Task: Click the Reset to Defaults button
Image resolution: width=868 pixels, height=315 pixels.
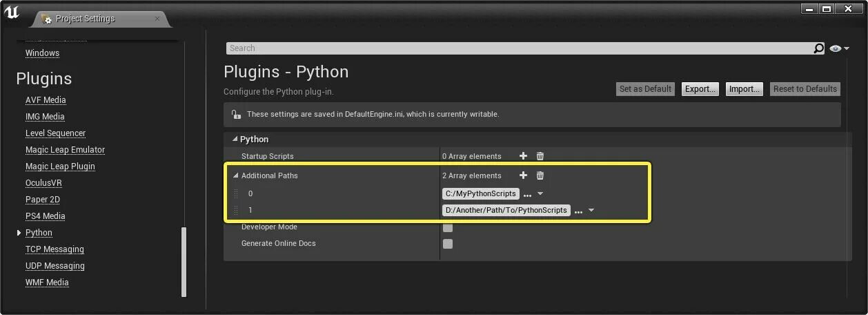Action: [x=805, y=89]
